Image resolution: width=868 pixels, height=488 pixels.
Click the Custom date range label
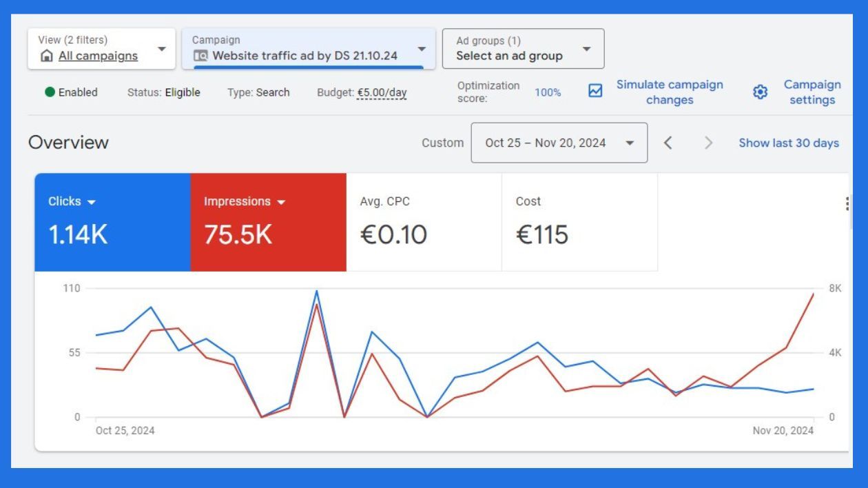[442, 143]
